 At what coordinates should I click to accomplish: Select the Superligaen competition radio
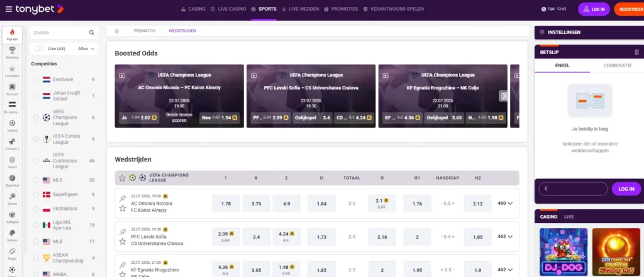click(36, 195)
